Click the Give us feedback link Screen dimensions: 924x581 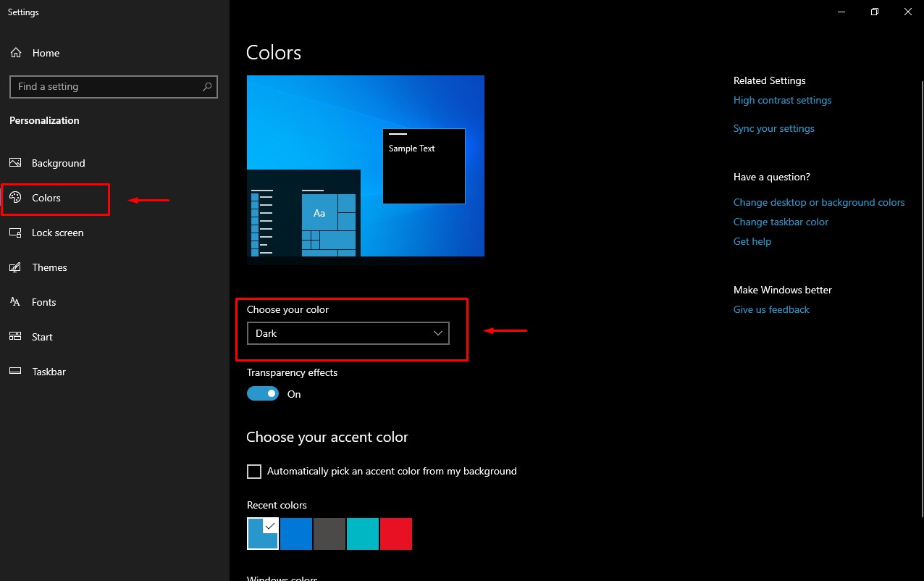pos(770,309)
